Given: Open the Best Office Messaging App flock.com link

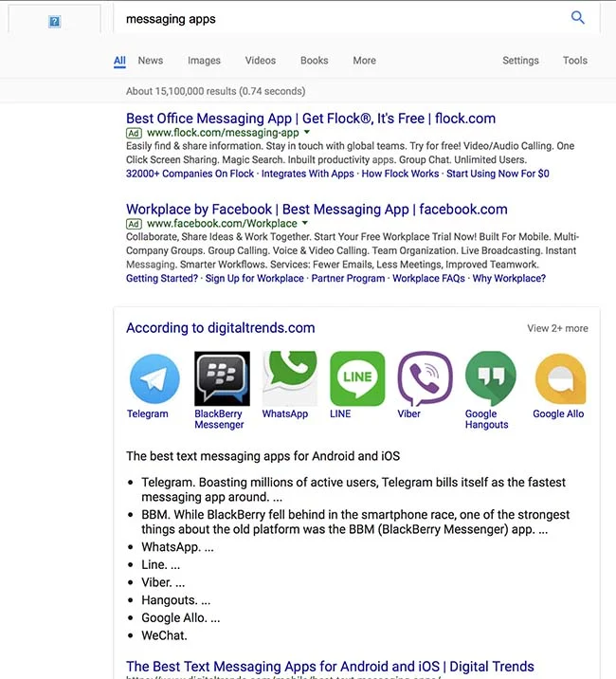Looking at the screenshot, I should pos(310,119).
